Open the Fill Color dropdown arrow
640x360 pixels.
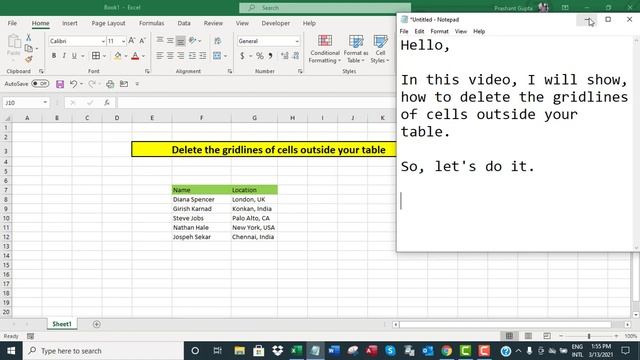126,56
